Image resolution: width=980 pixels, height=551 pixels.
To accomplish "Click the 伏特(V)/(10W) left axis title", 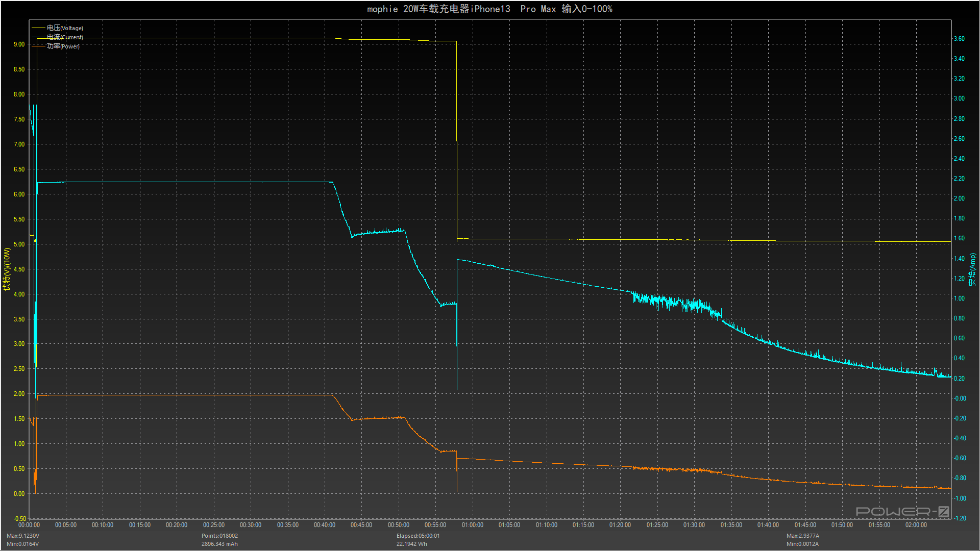I will coord(7,269).
